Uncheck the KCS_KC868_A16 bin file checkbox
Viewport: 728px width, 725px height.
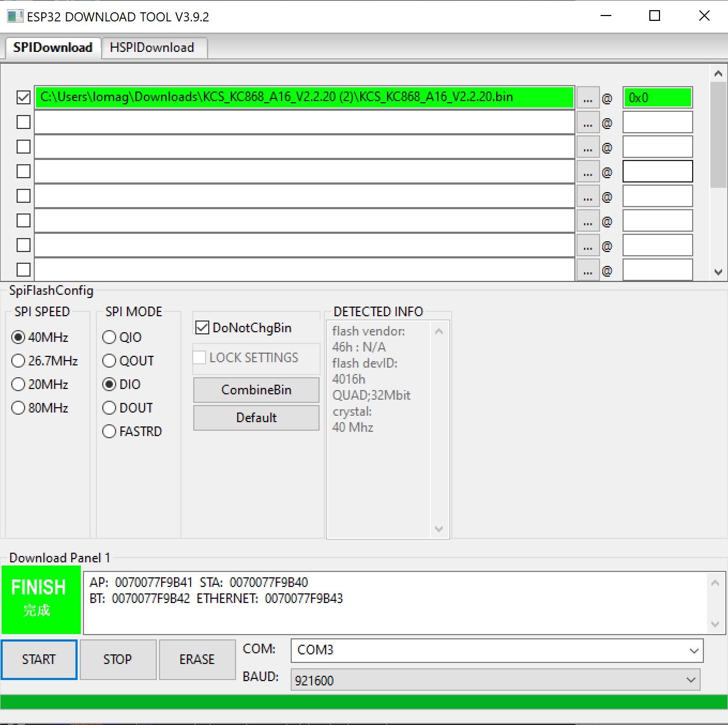coord(24,97)
